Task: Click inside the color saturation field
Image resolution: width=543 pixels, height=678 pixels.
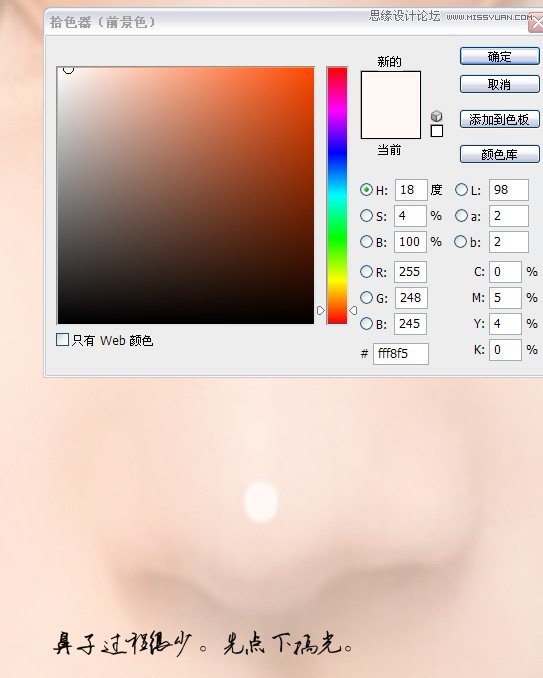Action: [186, 195]
